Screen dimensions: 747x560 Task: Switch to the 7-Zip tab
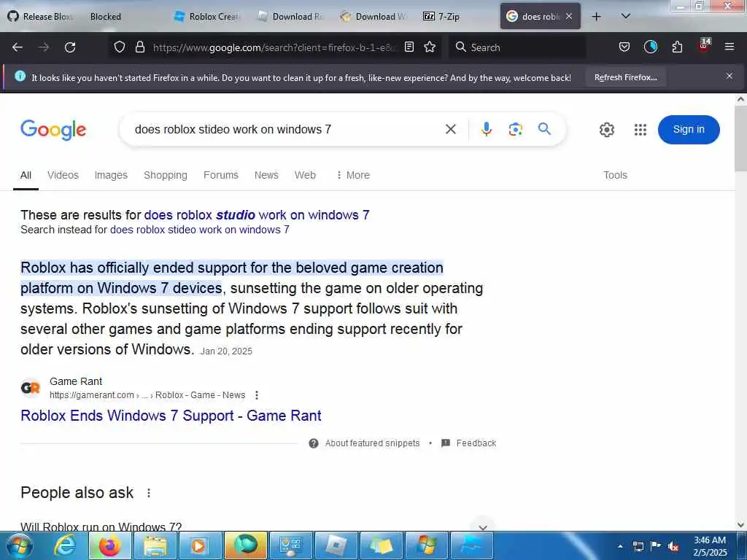(x=442, y=17)
